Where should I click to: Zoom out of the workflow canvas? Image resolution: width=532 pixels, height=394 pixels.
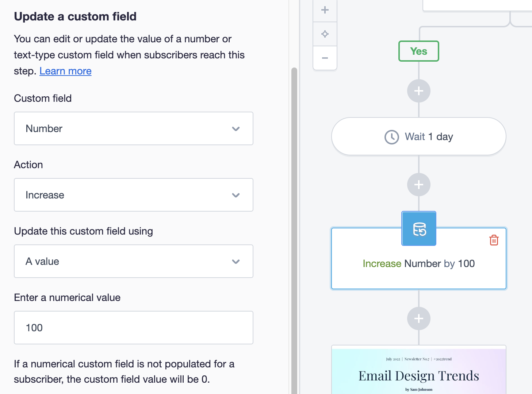[325, 58]
